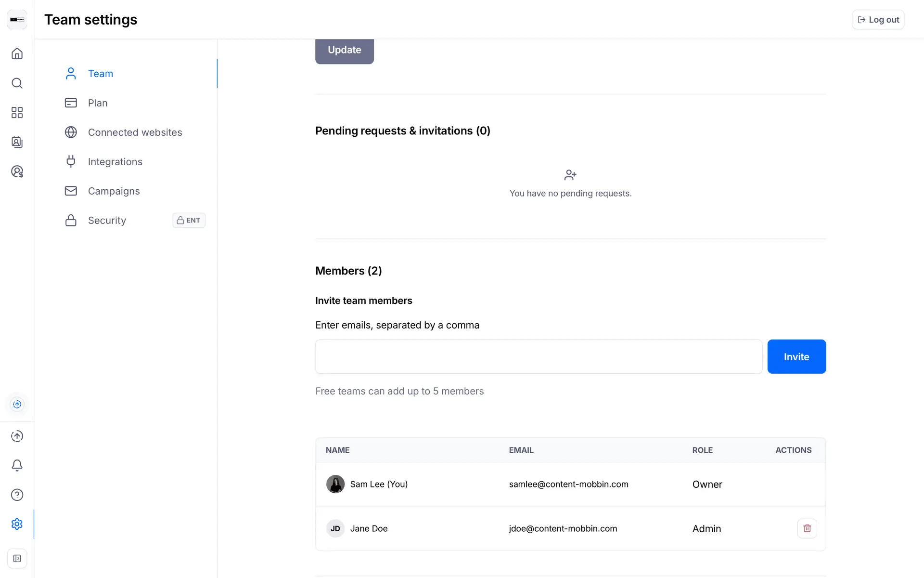Open the contacts book icon
Viewport: 924px width, 578px height.
pyautogui.click(x=17, y=142)
